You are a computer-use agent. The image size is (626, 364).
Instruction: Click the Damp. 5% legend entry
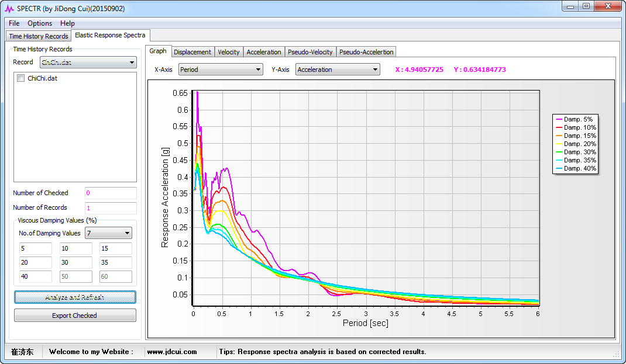coord(575,119)
